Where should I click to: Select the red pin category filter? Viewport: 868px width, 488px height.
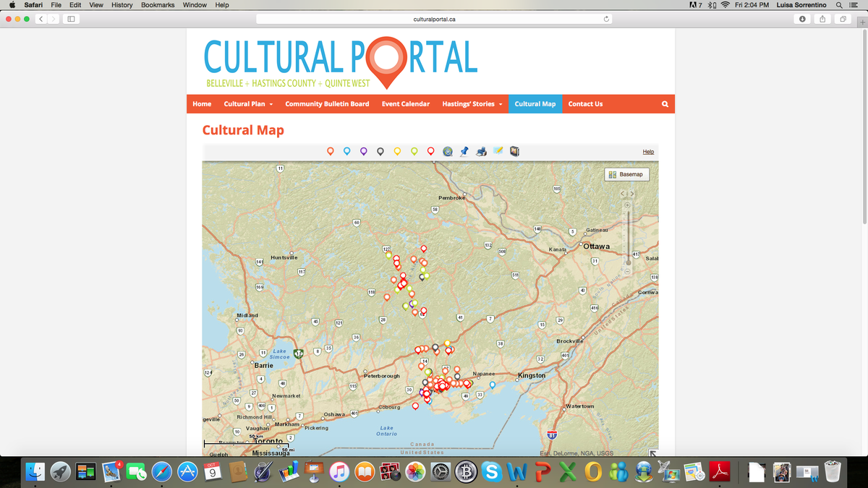pyautogui.click(x=430, y=151)
